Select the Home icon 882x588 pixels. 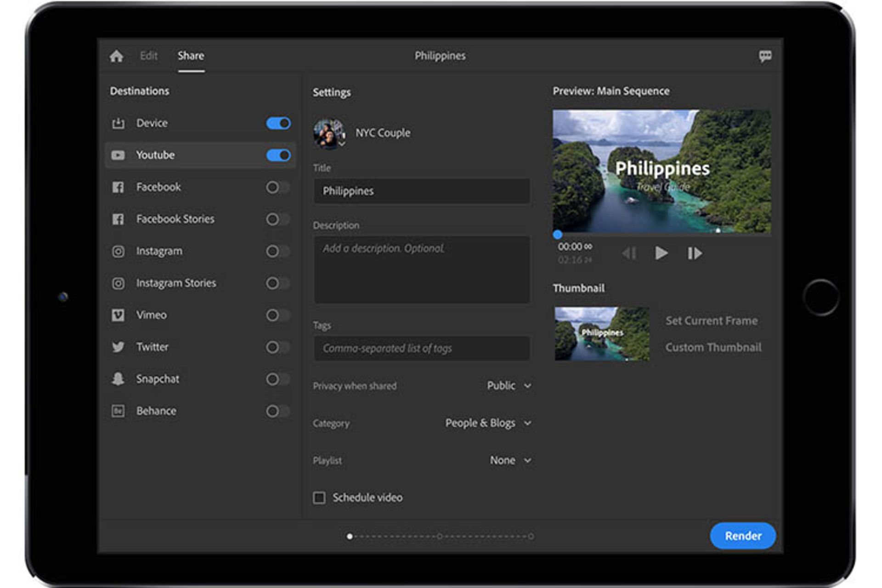[x=117, y=56]
